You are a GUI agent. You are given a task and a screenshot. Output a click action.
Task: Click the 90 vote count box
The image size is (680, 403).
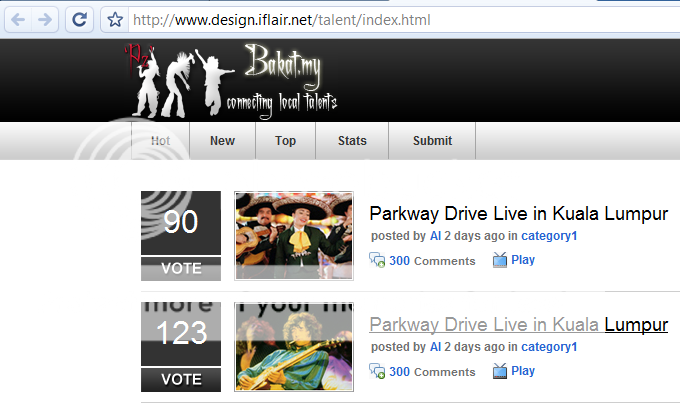[x=181, y=223]
